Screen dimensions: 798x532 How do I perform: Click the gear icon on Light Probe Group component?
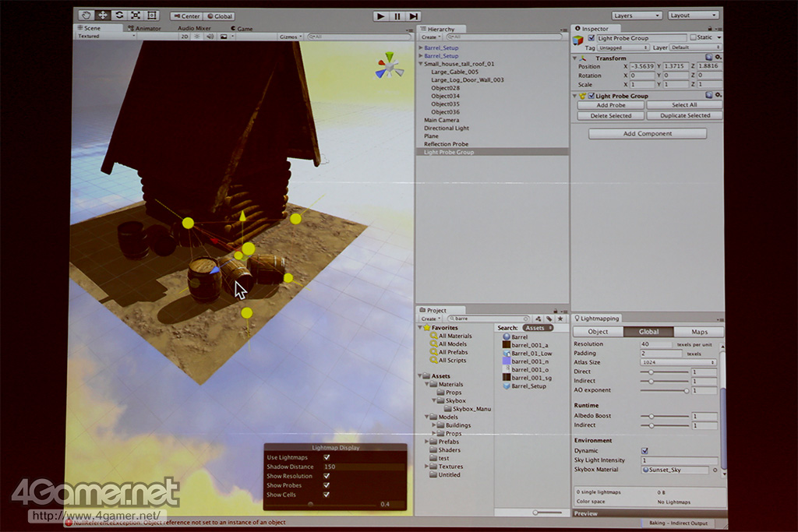718,95
